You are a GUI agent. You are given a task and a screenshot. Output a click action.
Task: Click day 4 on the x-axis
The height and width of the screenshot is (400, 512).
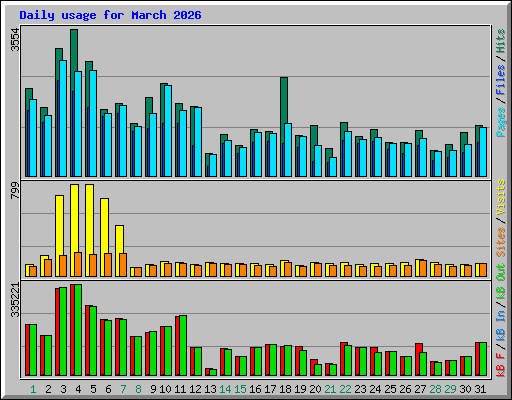tap(78, 389)
